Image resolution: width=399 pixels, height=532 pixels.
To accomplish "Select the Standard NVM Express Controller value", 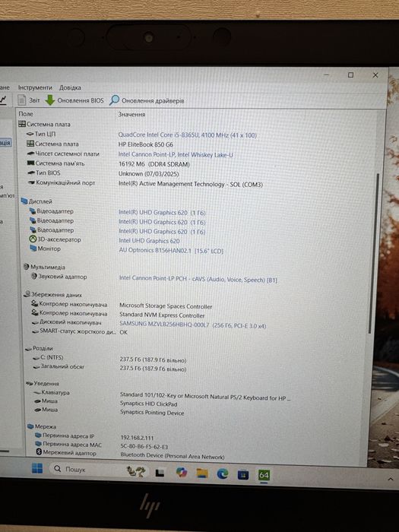I will (x=162, y=315).
